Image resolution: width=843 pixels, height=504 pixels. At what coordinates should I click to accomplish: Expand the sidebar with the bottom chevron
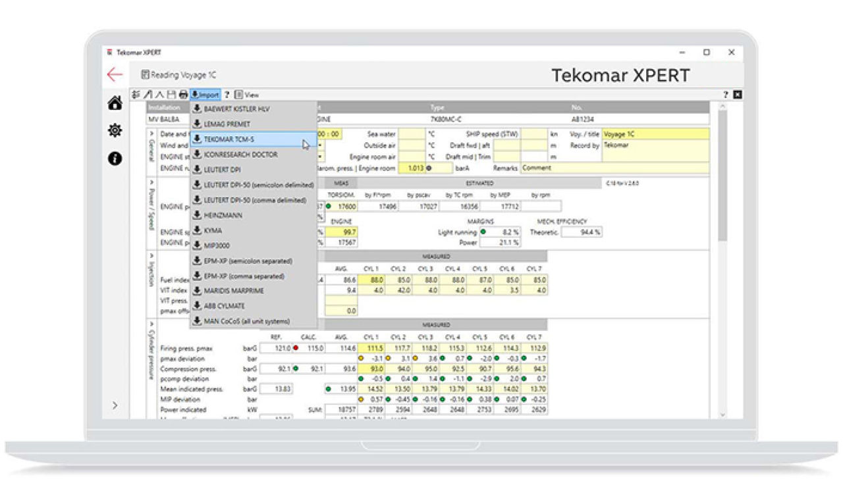[115, 405]
